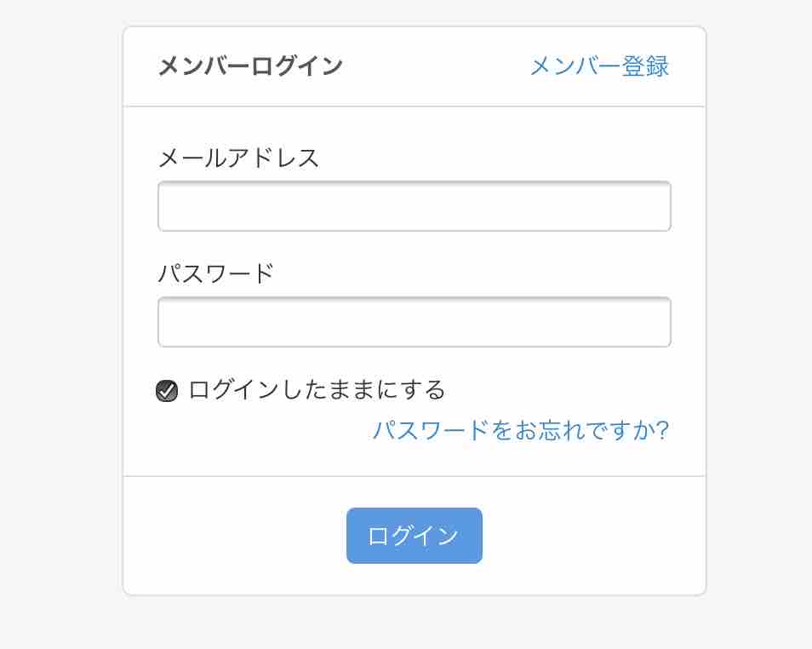Click the question mark ending the forgot-password link
The image size is (812, 649).
660,430
